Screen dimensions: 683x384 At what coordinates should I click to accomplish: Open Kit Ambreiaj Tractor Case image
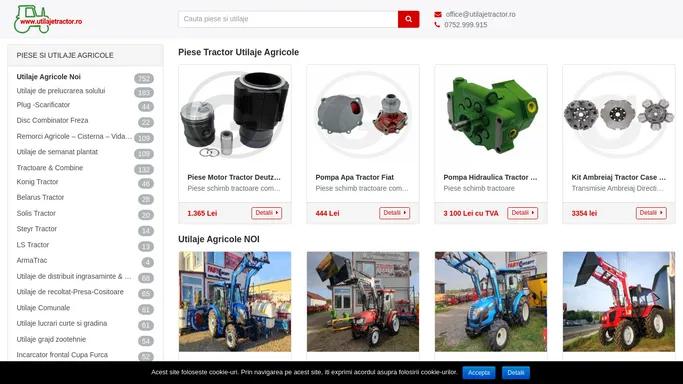click(619, 115)
